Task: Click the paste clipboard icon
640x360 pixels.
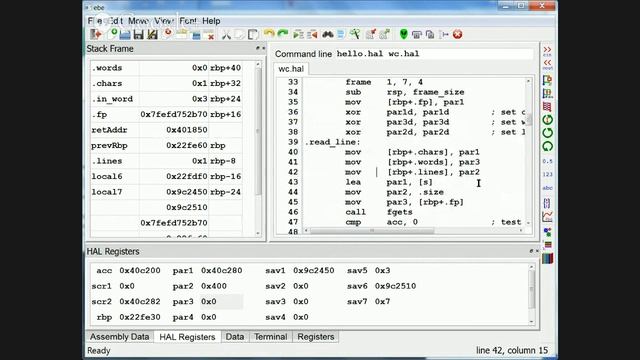Action: (253, 35)
